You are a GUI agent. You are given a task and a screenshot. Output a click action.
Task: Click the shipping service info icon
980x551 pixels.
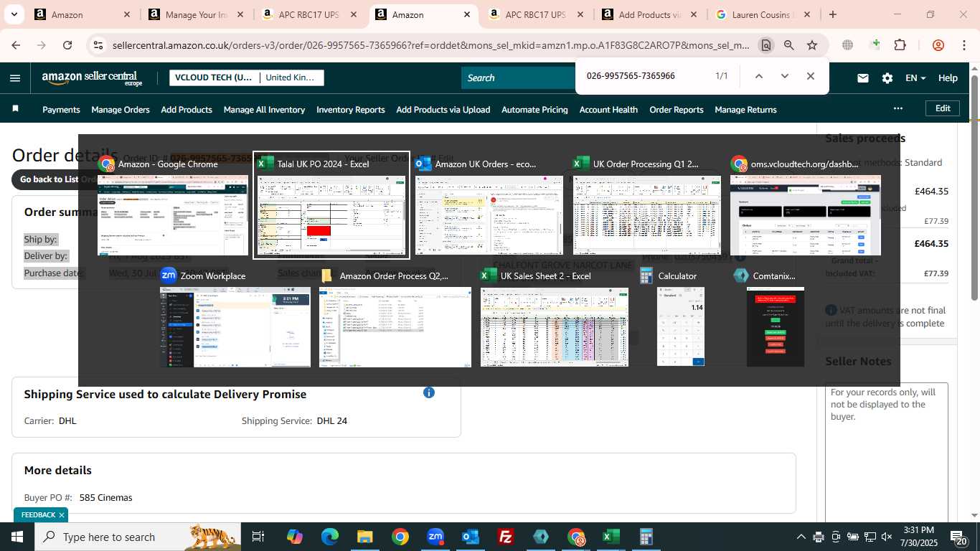click(429, 392)
